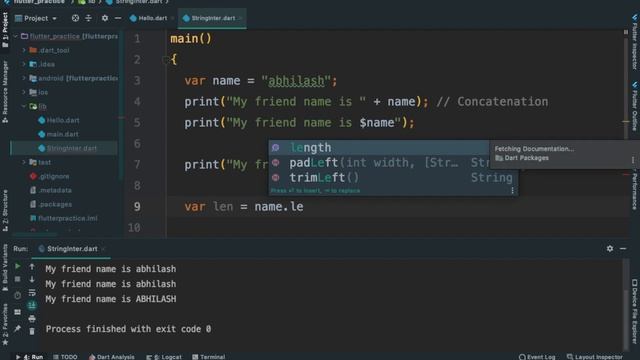The image size is (640, 360).
Task: Choose the trimLeft() completion suggestion
Action: point(393,178)
